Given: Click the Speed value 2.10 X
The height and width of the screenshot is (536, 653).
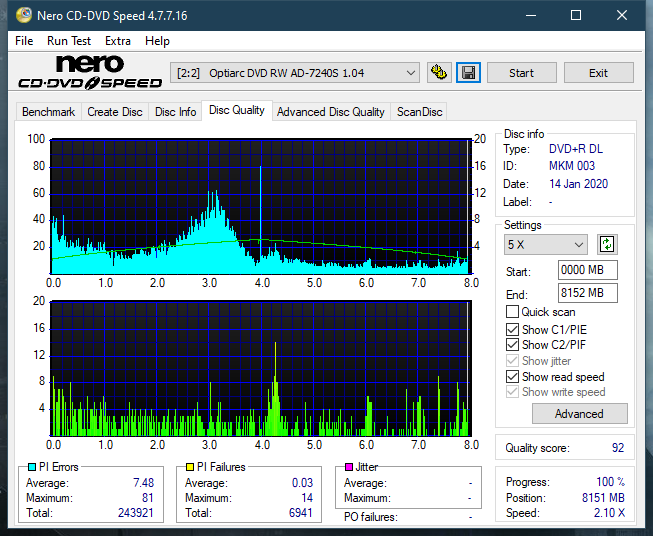Looking at the screenshot, I should coord(609,513).
